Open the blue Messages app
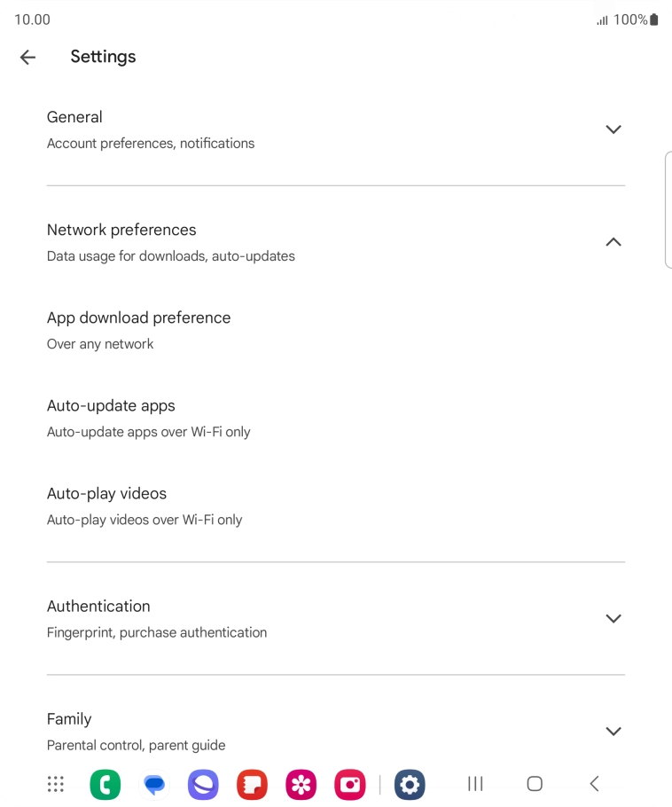 point(154,784)
